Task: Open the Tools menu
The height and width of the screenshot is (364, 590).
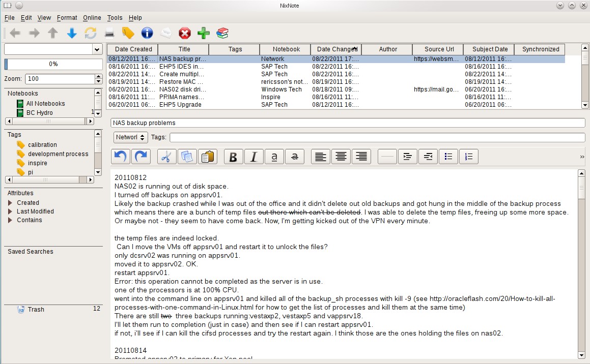Action: tap(115, 18)
